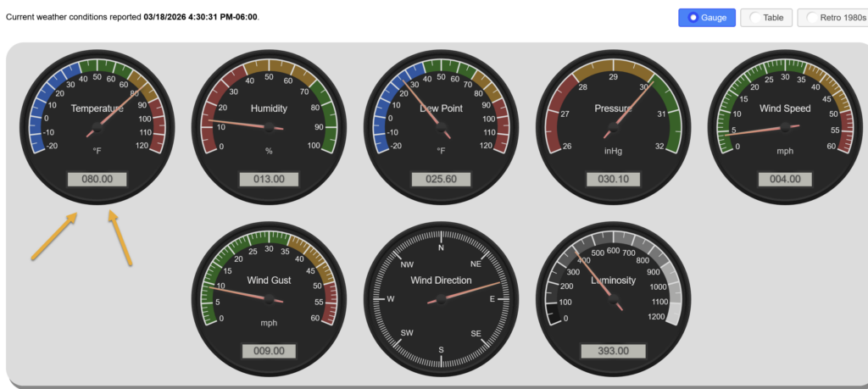Click the wind speed readout 004.00
Viewport: 868px width, 389px height.
[785, 179]
